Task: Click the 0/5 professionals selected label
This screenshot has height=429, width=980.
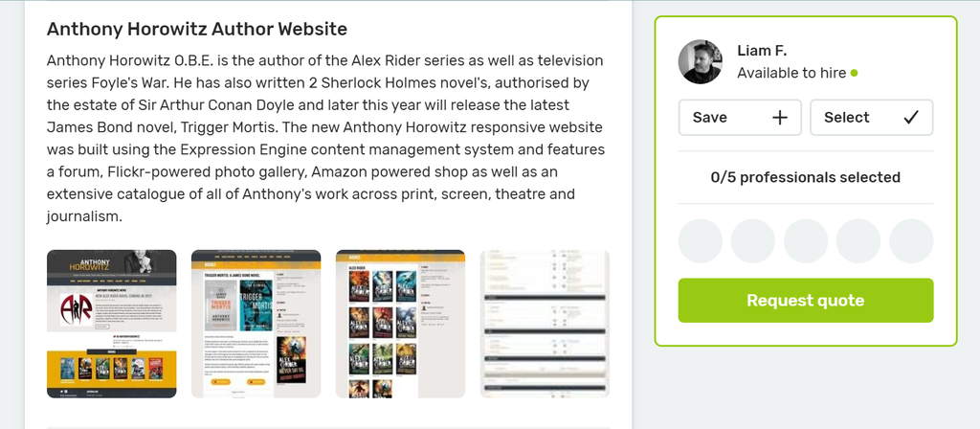Action: click(806, 177)
